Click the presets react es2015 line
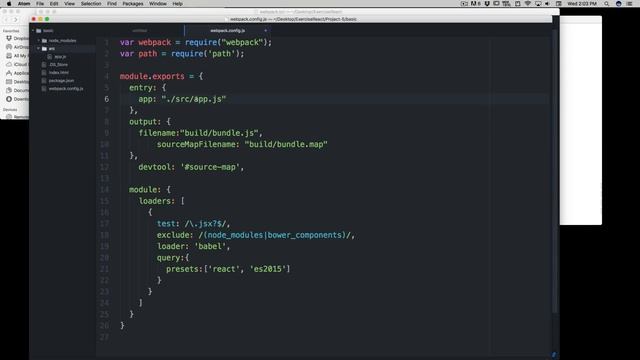The width and height of the screenshot is (640, 360). (x=228, y=269)
